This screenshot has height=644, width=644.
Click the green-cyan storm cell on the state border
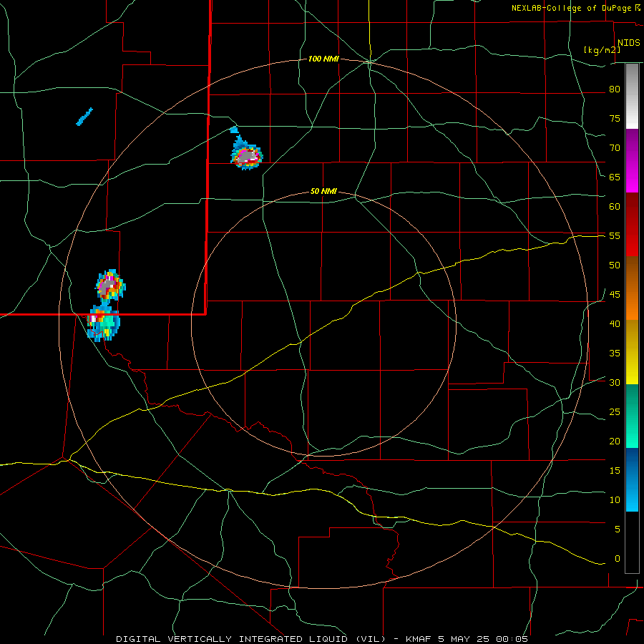tap(103, 323)
